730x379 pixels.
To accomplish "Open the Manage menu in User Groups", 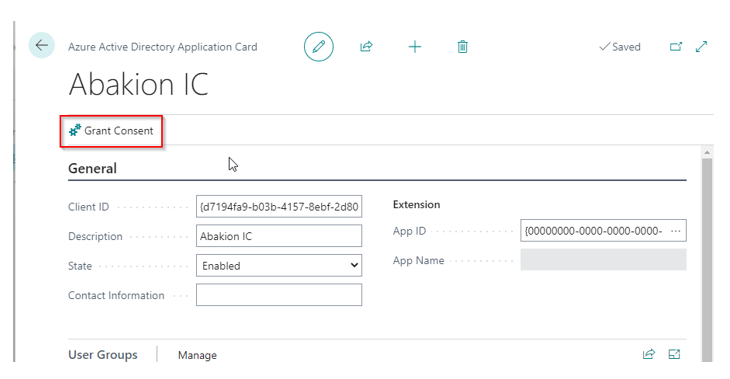I will pos(197,355).
